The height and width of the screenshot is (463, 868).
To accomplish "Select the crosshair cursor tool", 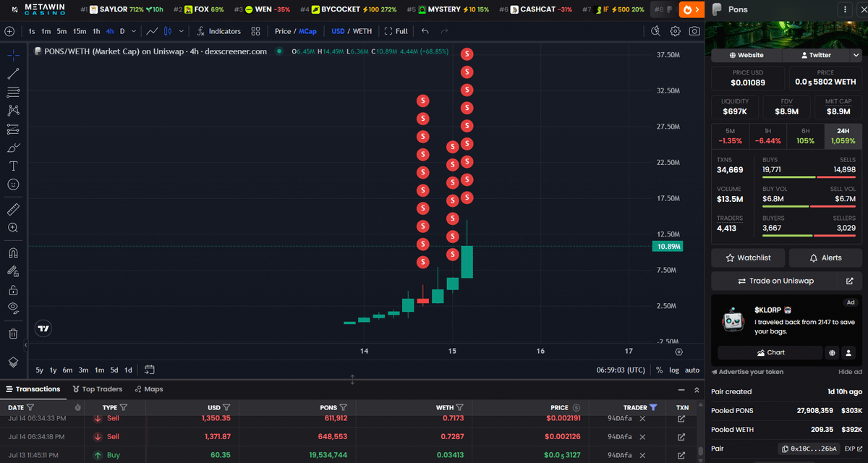I will [x=13, y=55].
